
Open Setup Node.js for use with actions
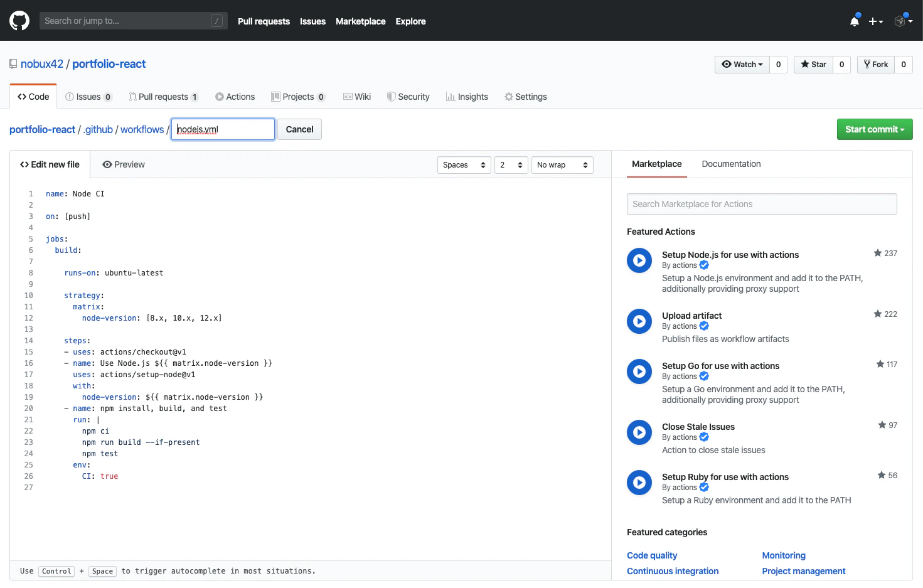tap(730, 255)
